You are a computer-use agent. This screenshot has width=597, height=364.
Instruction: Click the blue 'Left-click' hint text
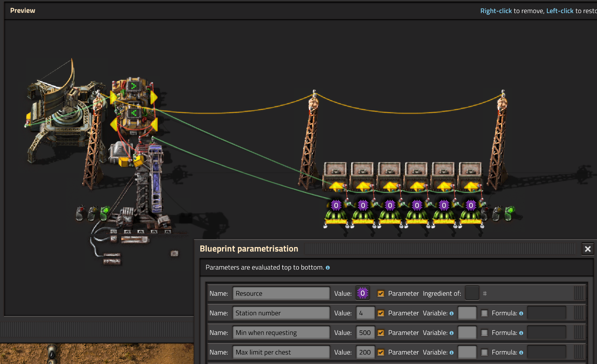[x=560, y=11]
